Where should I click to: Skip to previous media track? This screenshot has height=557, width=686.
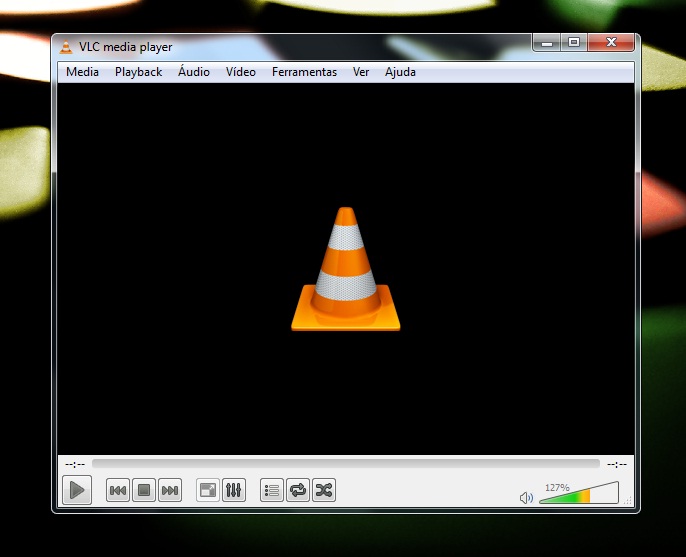(118, 490)
